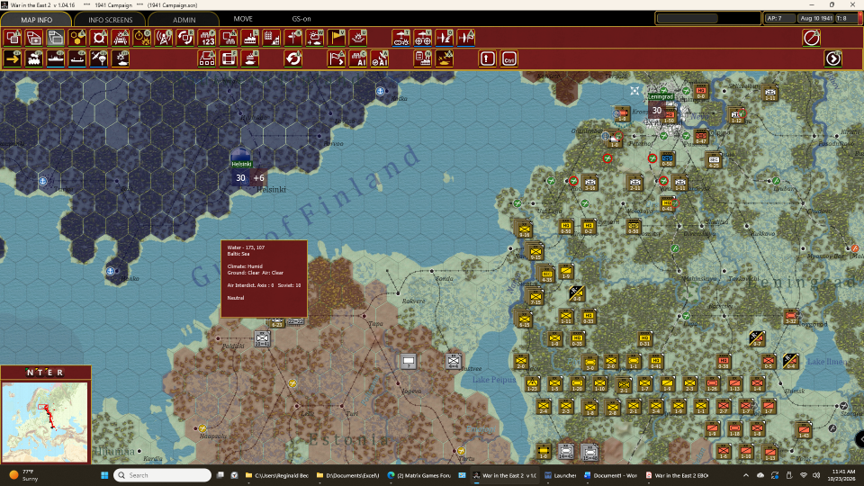
Task: Click the red Baltic Sea hex tooltip
Action: [264, 278]
